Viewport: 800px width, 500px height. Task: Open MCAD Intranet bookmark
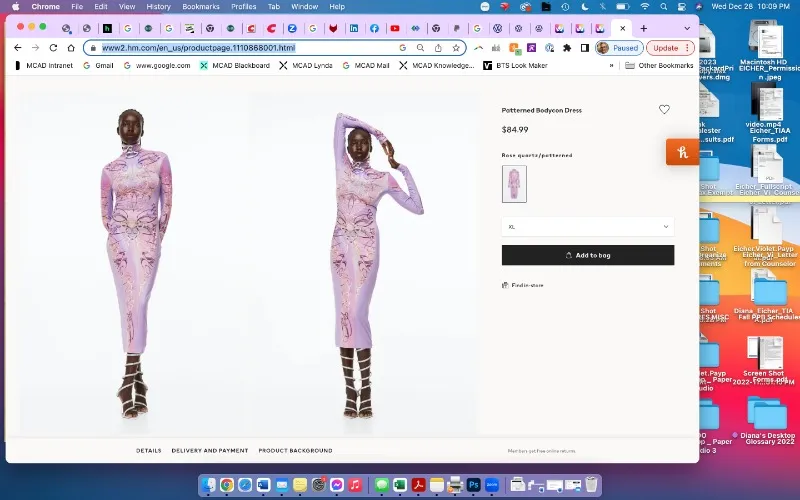43,65
